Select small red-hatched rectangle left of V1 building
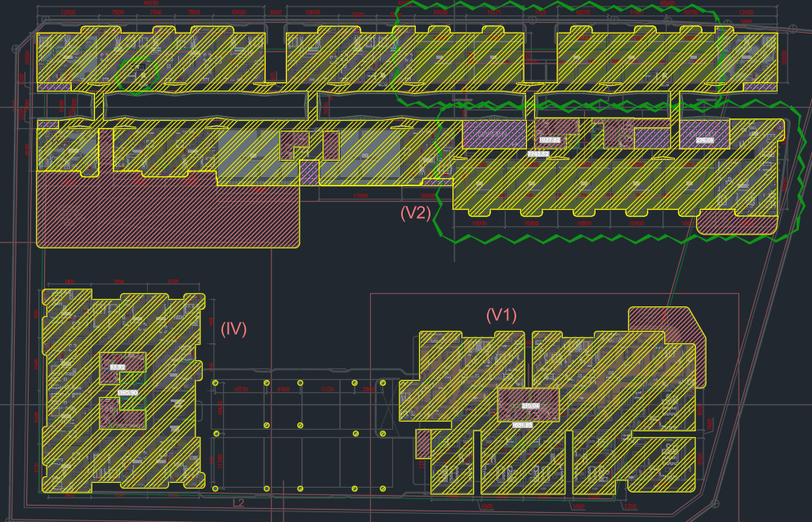 pos(423,444)
